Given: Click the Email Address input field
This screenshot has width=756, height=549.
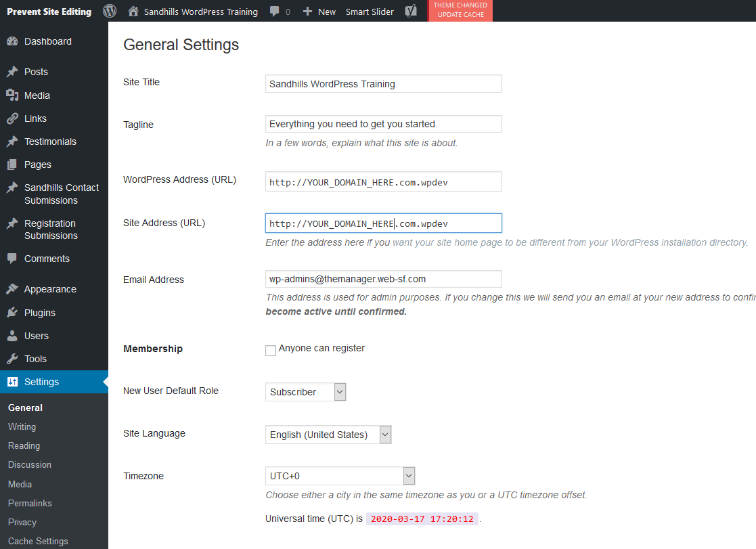Looking at the screenshot, I should pyautogui.click(x=383, y=279).
